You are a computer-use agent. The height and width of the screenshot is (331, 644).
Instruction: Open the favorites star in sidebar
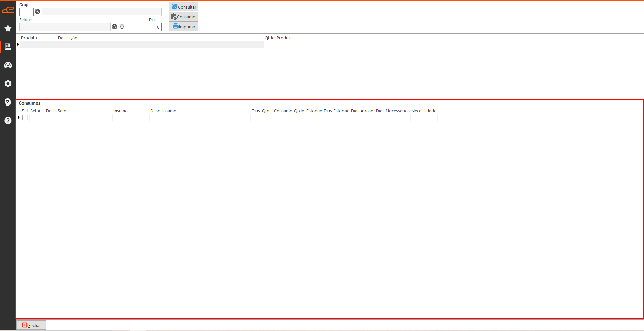click(8, 28)
